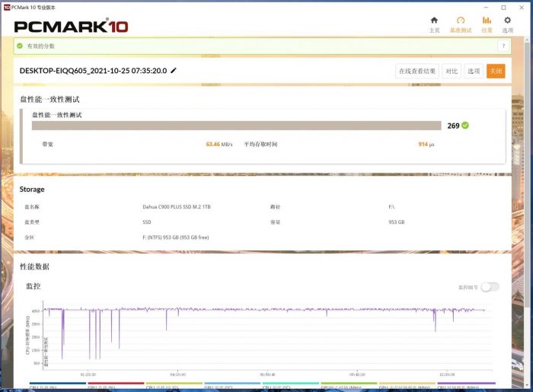Toggle the monitoring details (监控细节) switch
This screenshot has width=533, height=392.
[x=490, y=287]
